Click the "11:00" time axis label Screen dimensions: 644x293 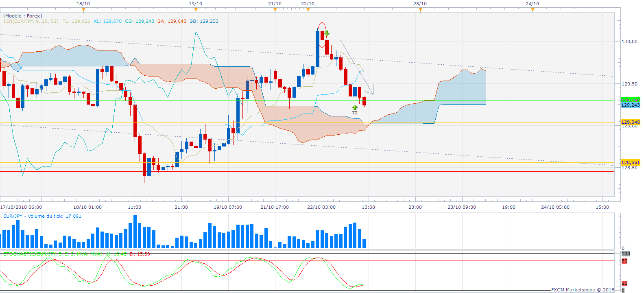click(135, 207)
